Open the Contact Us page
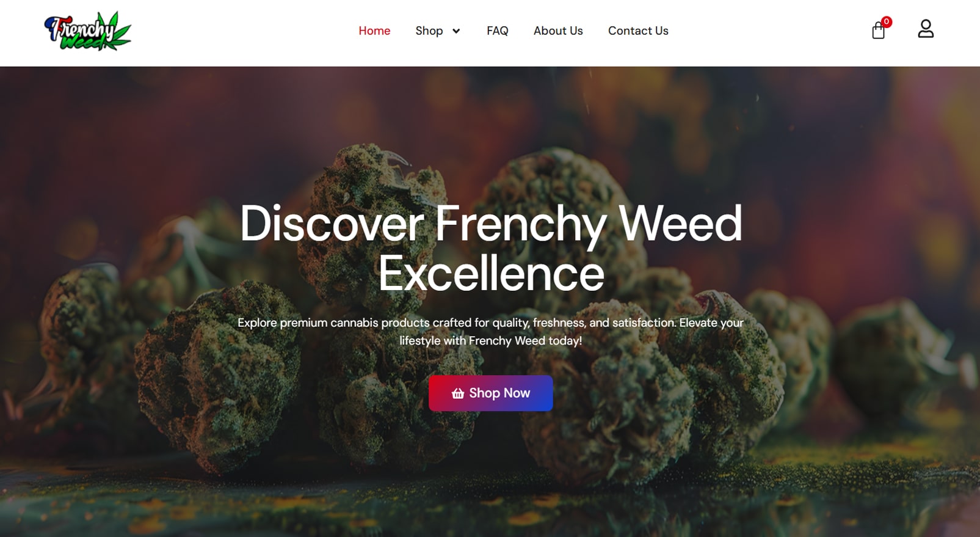This screenshot has height=537, width=980. click(638, 31)
